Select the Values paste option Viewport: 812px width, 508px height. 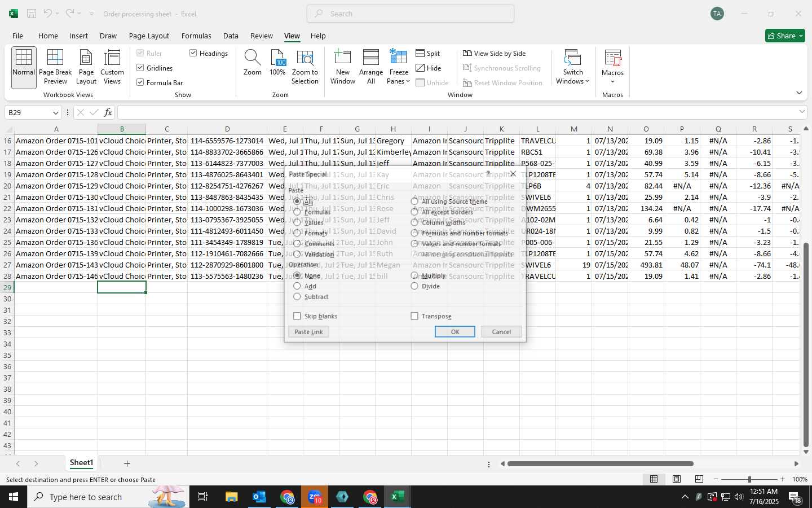297,222
